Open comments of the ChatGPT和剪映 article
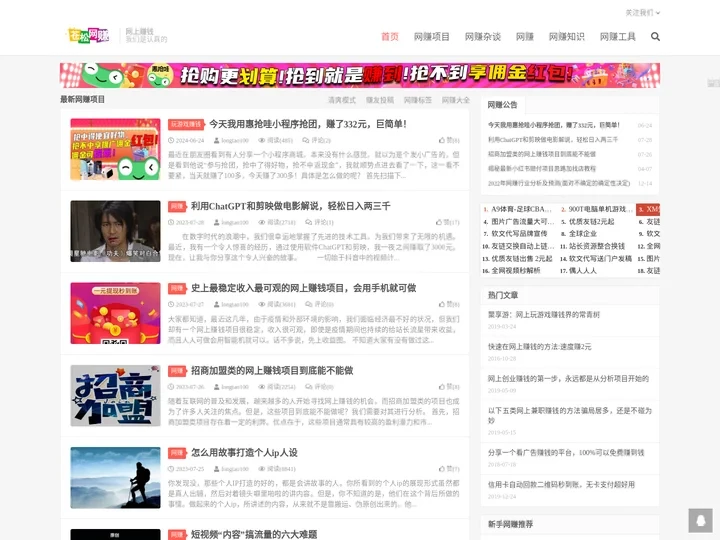Image resolution: width=720 pixels, height=540 pixels. (x=318, y=222)
